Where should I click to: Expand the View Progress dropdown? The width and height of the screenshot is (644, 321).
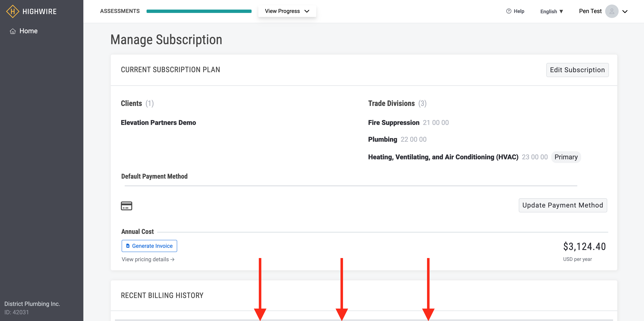[287, 11]
